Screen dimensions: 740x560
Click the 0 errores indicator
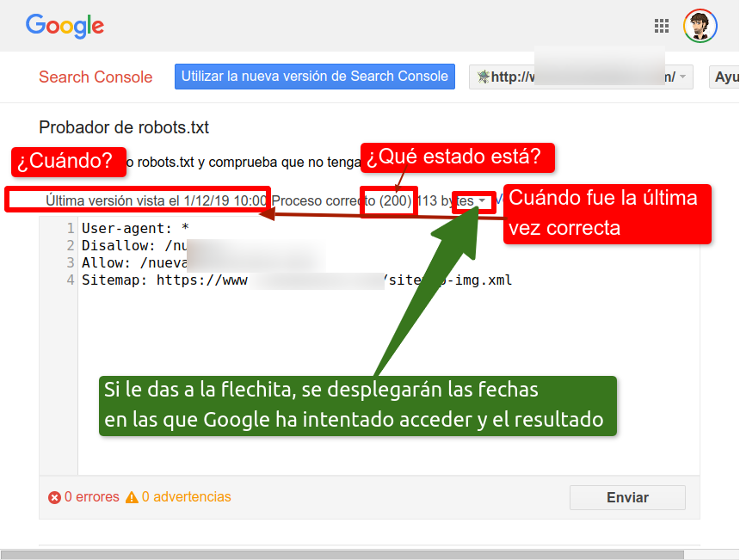tap(84, 497)
